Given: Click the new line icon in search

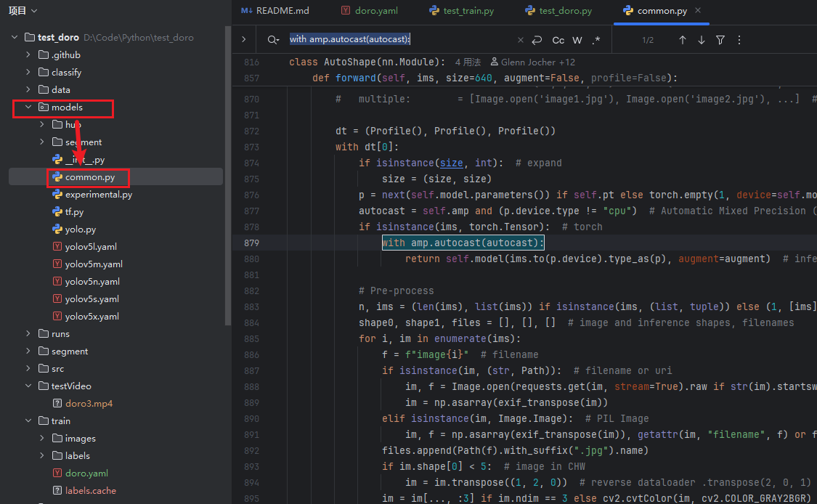Looking at the screenshot, I should coord(537,40).
